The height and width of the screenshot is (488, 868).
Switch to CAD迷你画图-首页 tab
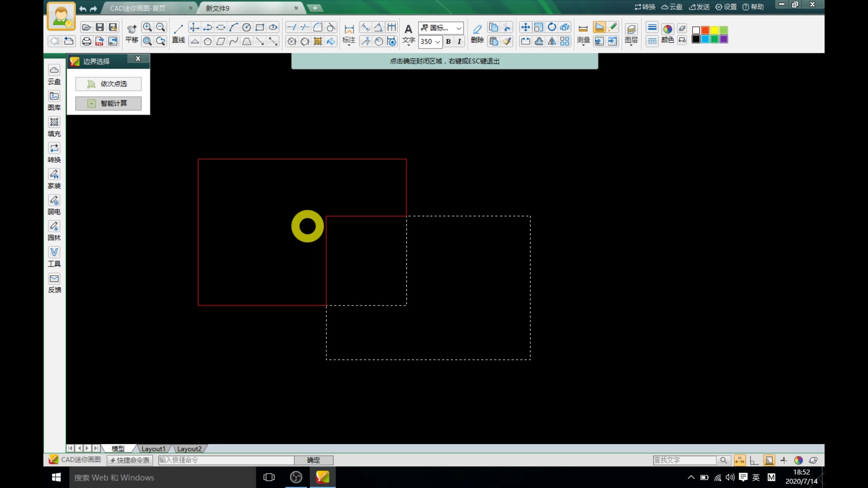tap(138, 8)
